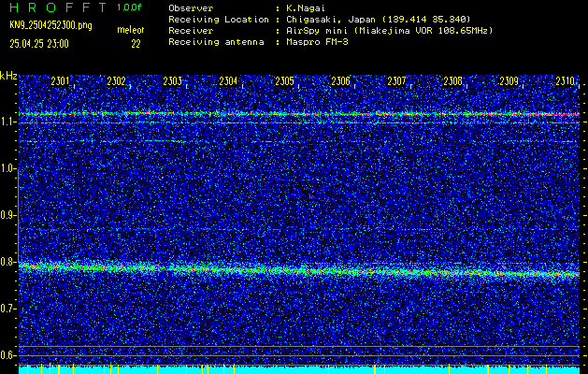Click the 0.6 frequency axis label
This screenshot has width=588, height=374.
click(x=7, y=355)
